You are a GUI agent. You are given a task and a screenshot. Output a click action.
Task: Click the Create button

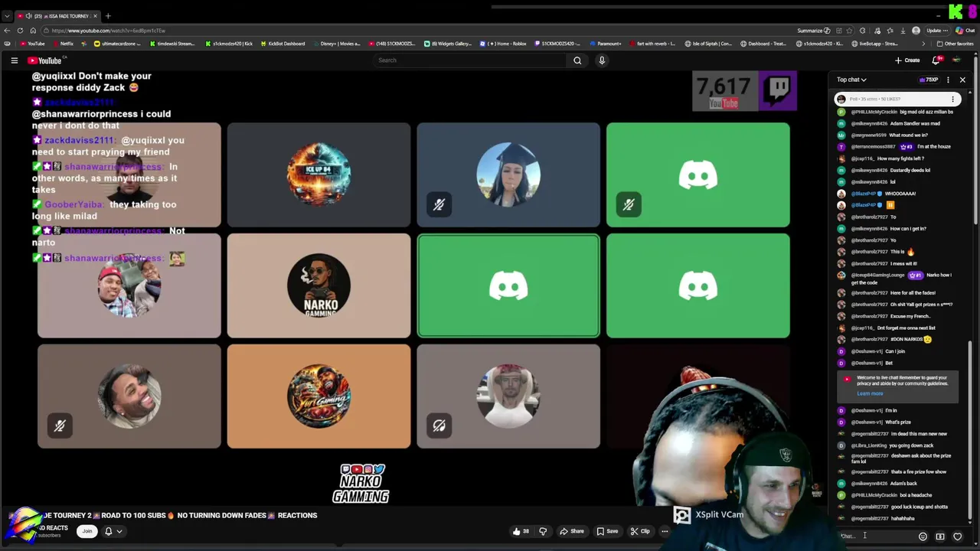pos(907,60)
